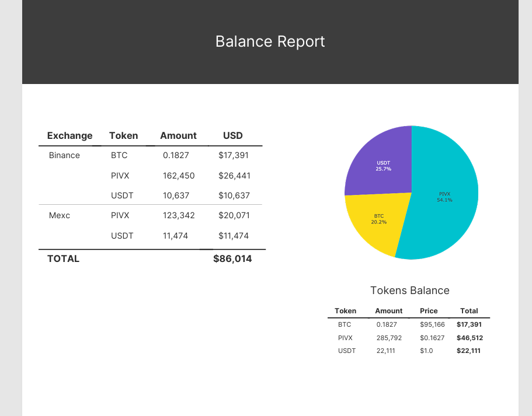Click the USD column header

tap(232, 135)
